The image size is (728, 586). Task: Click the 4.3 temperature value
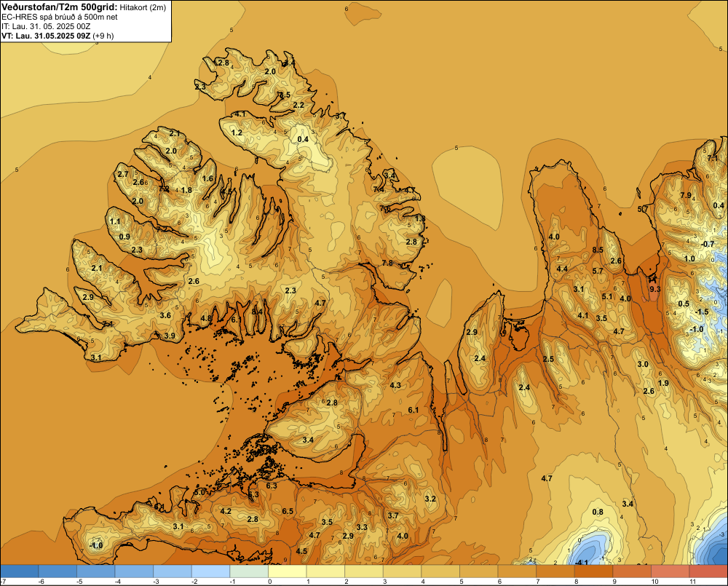(395, 385)
